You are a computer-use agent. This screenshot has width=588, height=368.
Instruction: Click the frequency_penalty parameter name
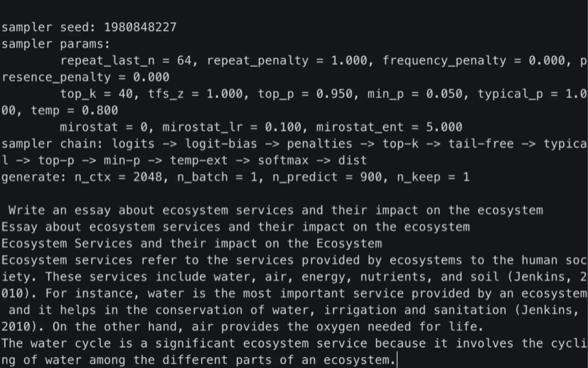pos(444,60)
